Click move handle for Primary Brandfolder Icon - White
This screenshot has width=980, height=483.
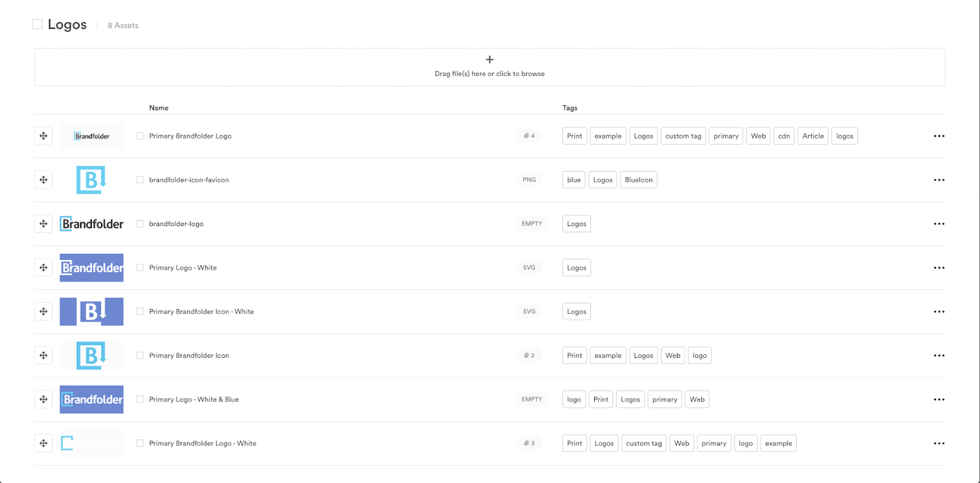click(43, 311)
